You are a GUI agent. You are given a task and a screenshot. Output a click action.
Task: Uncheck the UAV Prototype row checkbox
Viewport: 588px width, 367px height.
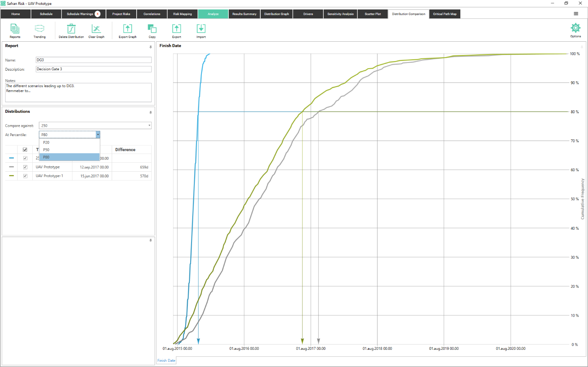pos(25,167)
